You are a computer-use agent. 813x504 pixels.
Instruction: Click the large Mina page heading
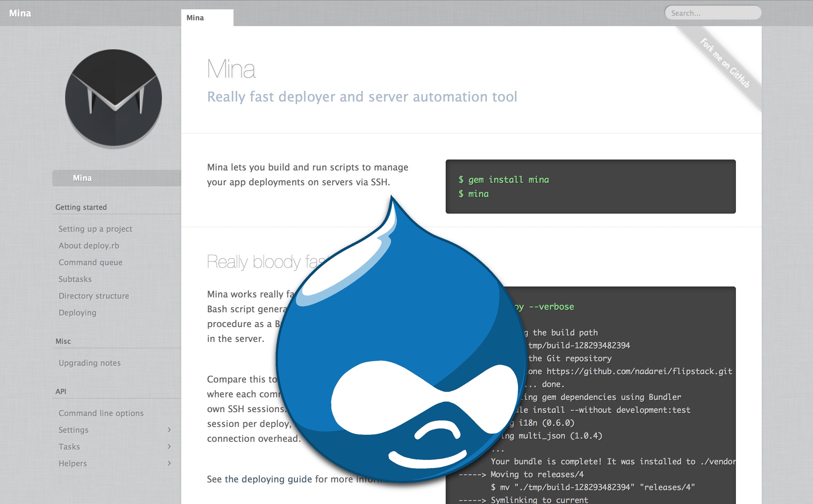tap(231, 69)
